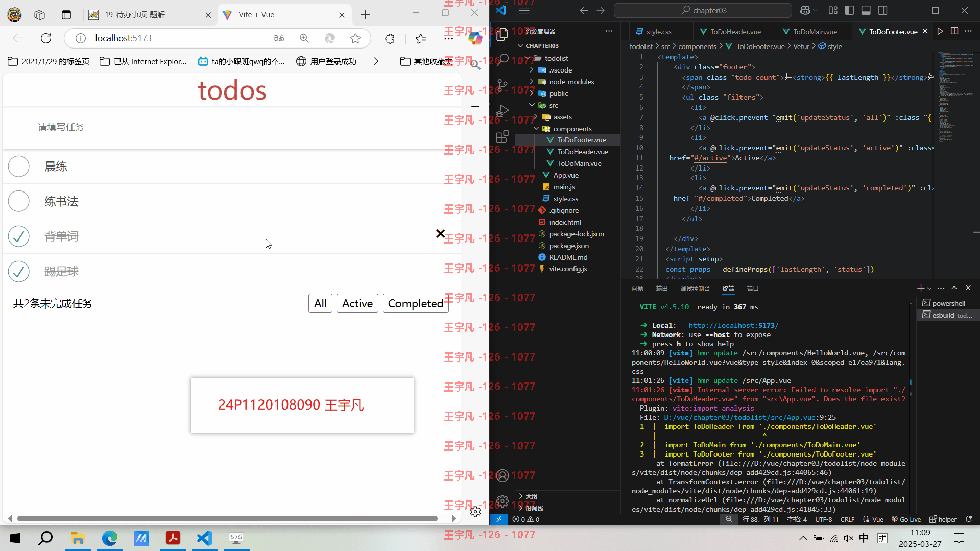Split the VS Code editor right

tap(954, 31)
